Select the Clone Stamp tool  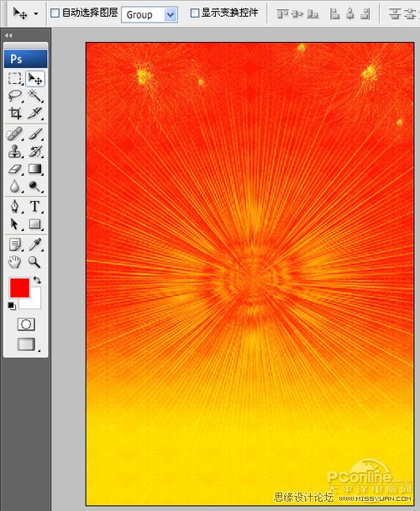click(x=15, y=151)
